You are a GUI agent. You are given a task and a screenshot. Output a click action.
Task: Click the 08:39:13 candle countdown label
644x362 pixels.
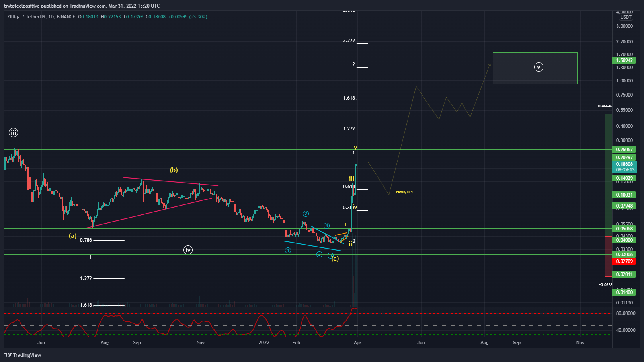click(624, 170)
